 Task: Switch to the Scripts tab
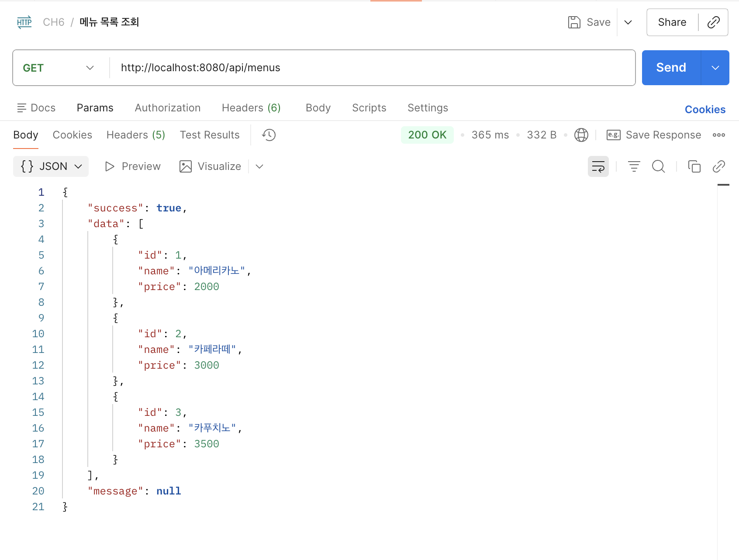tap(369, 108)
